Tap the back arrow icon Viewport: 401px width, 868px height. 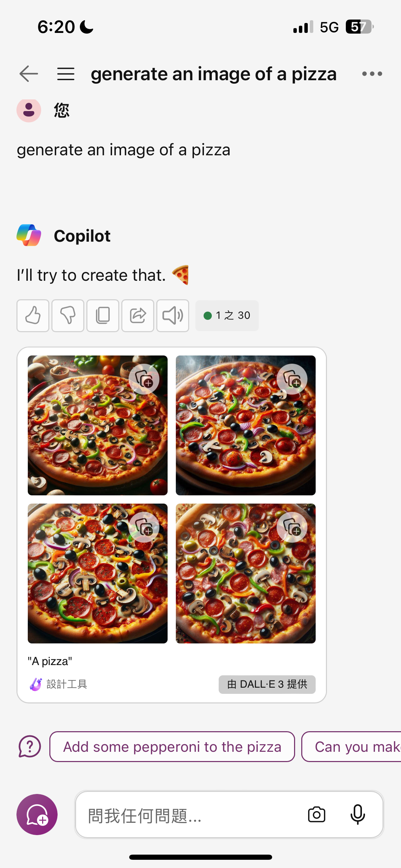29,74
